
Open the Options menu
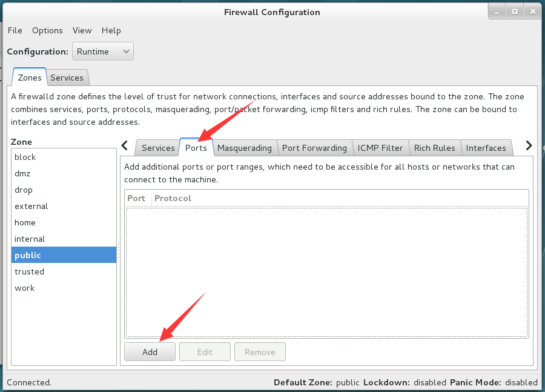(x=47, y=31)
